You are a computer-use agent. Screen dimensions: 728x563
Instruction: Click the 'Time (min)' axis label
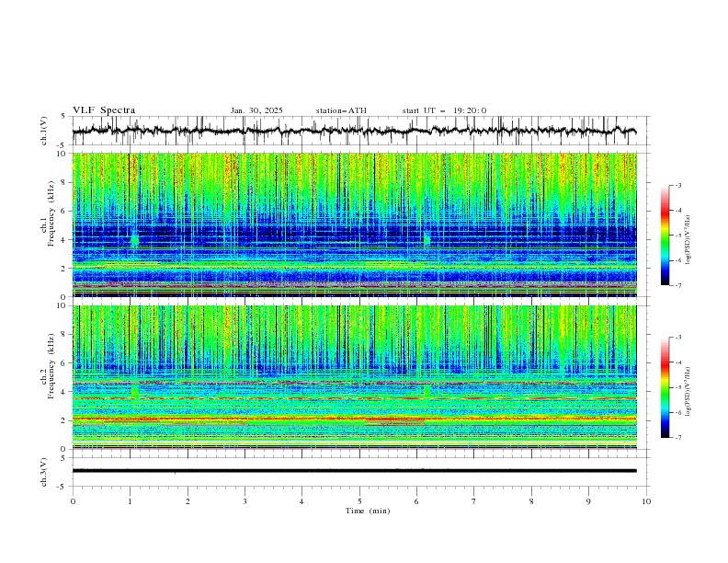pos(368,511)
